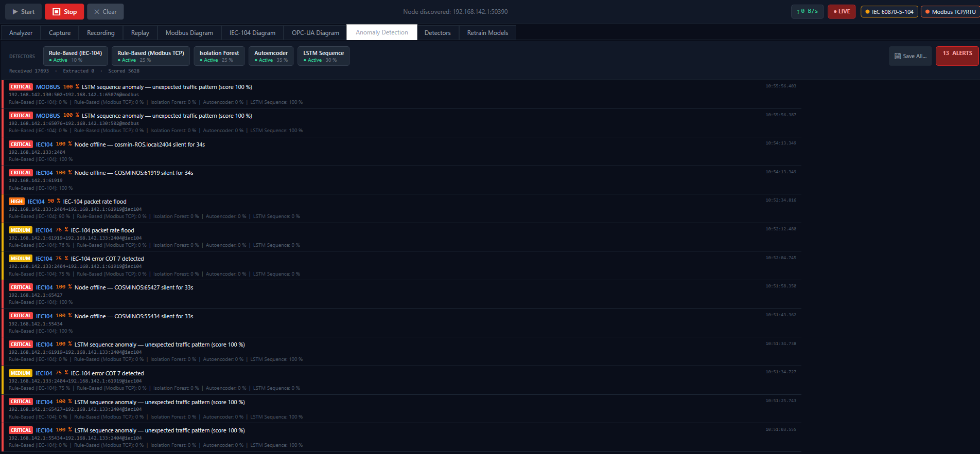Select the error COT 7 alert at 10:51:34.727
980x454 pixels.
(401, 380)
